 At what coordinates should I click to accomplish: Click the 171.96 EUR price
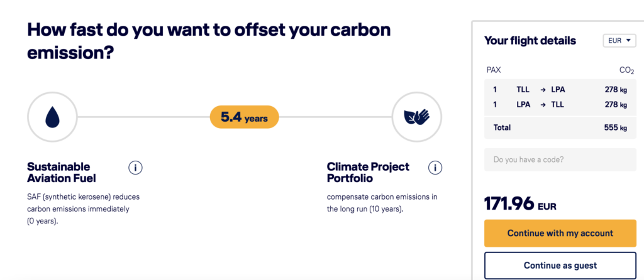coord(520,204)
